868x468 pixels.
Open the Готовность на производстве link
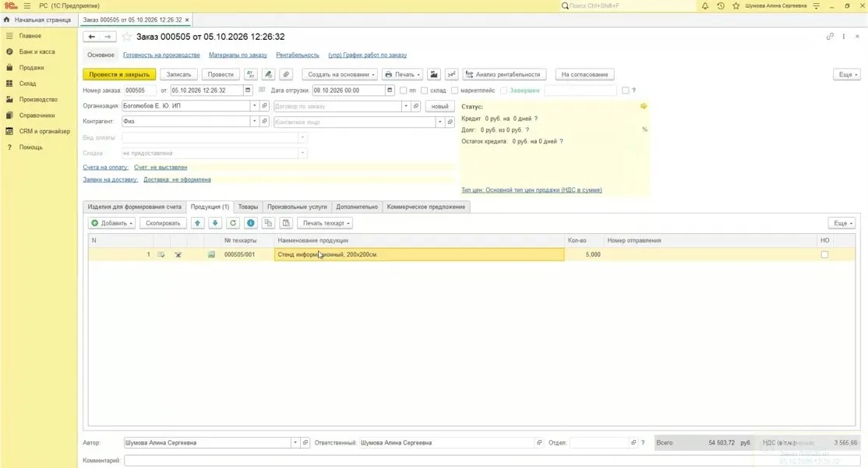pos(161,55)
